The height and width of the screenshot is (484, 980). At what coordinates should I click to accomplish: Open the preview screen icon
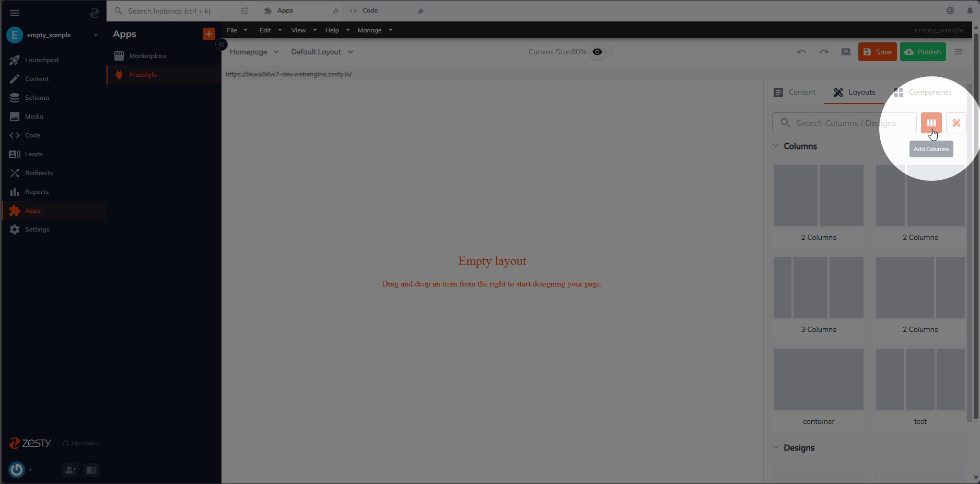pos(846,52)
